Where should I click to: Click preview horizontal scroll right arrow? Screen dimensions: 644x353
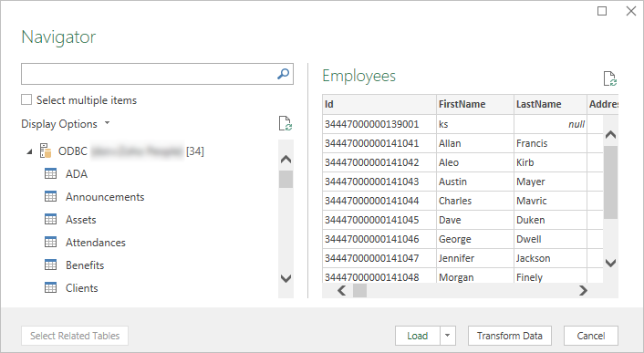coord(583,291)
